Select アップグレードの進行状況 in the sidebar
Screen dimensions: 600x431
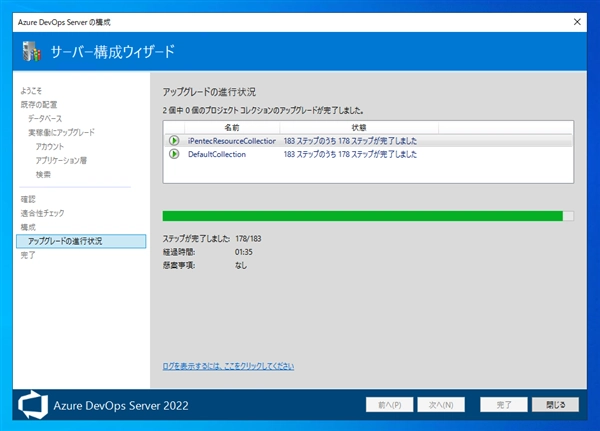(81, 241)
